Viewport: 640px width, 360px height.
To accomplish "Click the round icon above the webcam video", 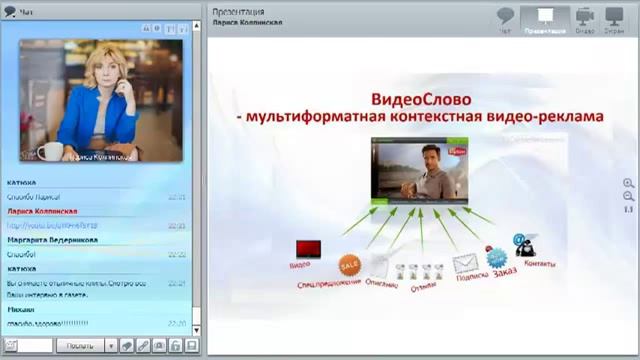I will coord(157,28).
